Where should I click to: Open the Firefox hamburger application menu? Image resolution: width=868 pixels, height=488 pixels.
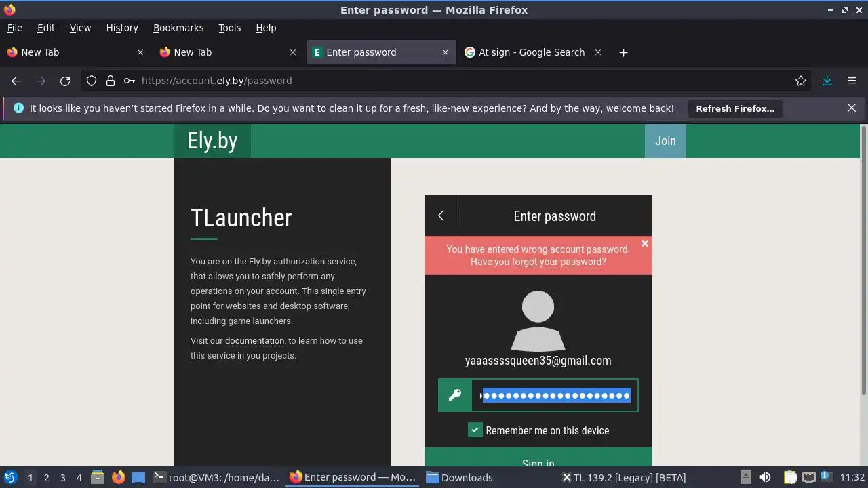[x=852, y=81]
